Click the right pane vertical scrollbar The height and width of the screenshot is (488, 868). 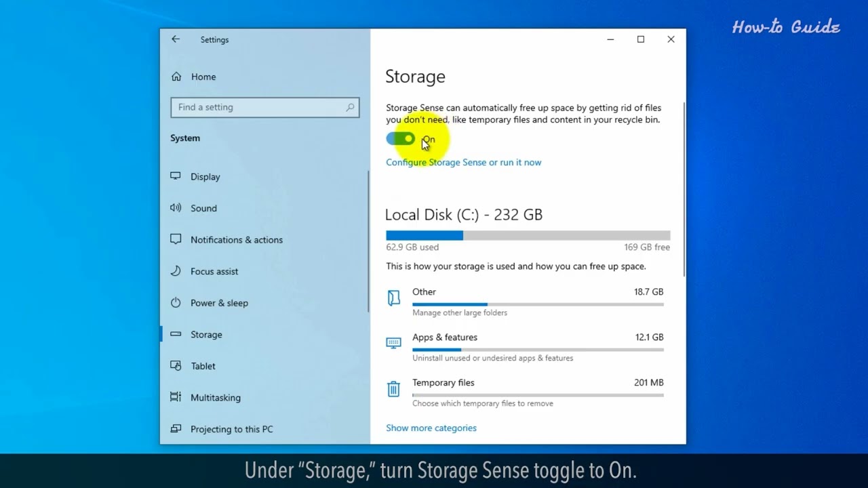point(684,190)
